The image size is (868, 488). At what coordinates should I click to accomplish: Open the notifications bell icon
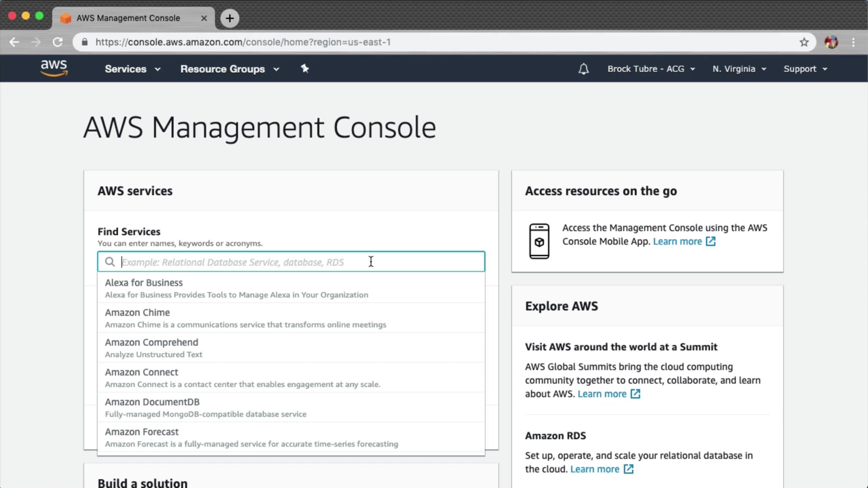(x=584, y=69)
